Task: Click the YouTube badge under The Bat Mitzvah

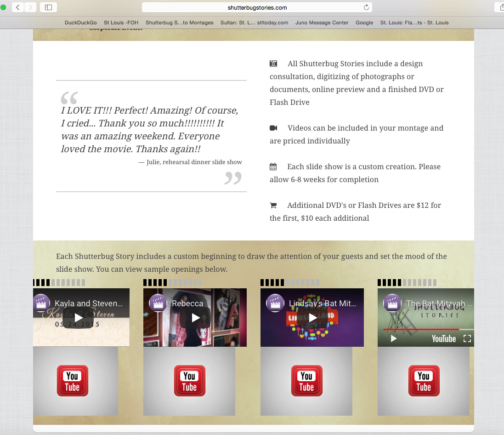Action: click(424, 381)
